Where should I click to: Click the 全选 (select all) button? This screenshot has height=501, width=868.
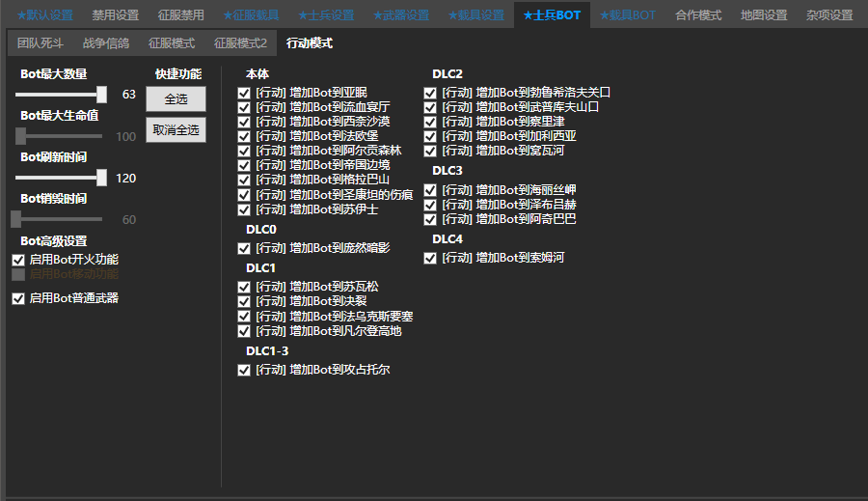point(176,99)
